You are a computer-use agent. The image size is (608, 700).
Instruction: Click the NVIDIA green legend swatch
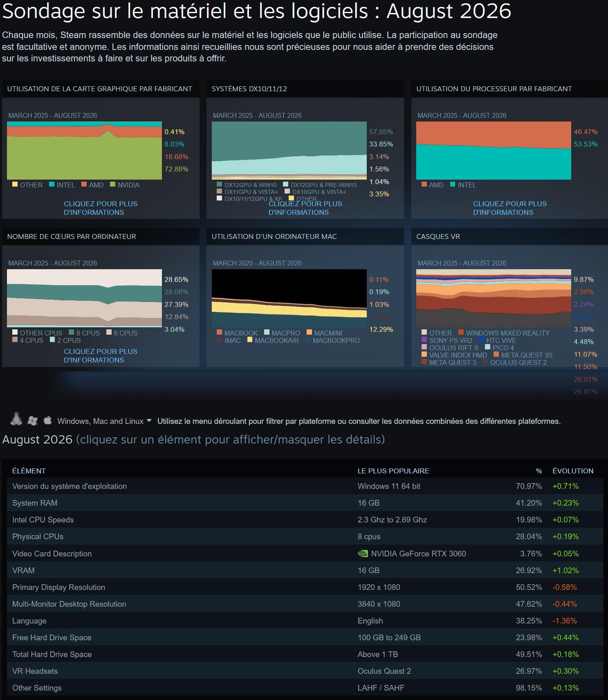click(x=113, y=185)
